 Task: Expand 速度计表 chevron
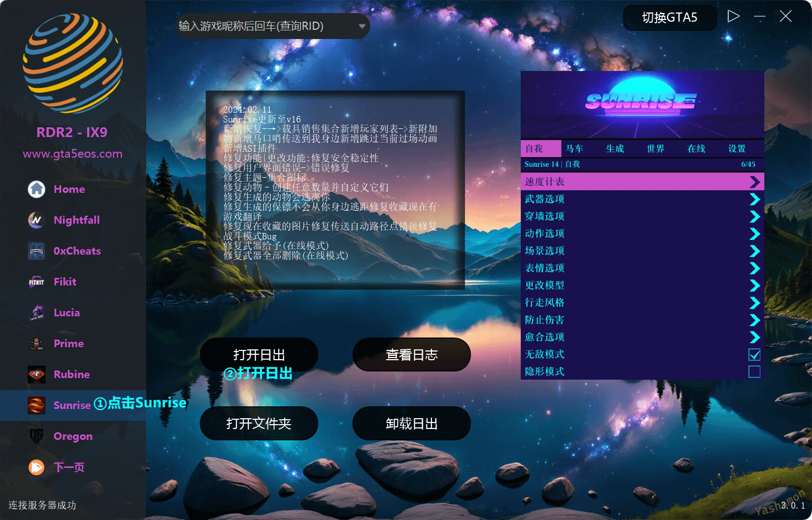[x=755, y=182]
